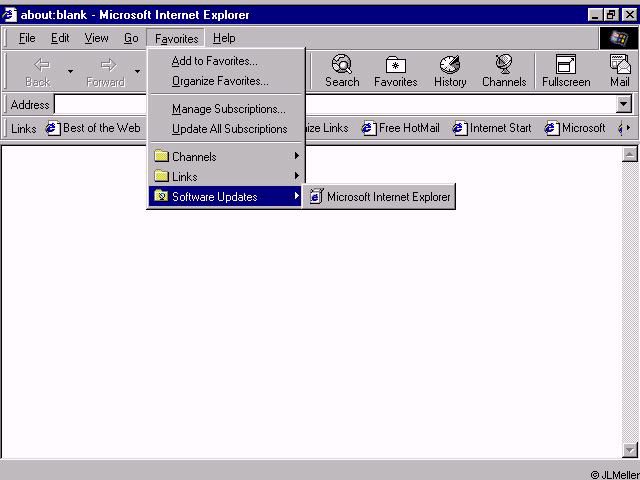The height and width of the screenshot is (480, 640).
Task: Open the View menu
Action: click(x=96, y=38)
